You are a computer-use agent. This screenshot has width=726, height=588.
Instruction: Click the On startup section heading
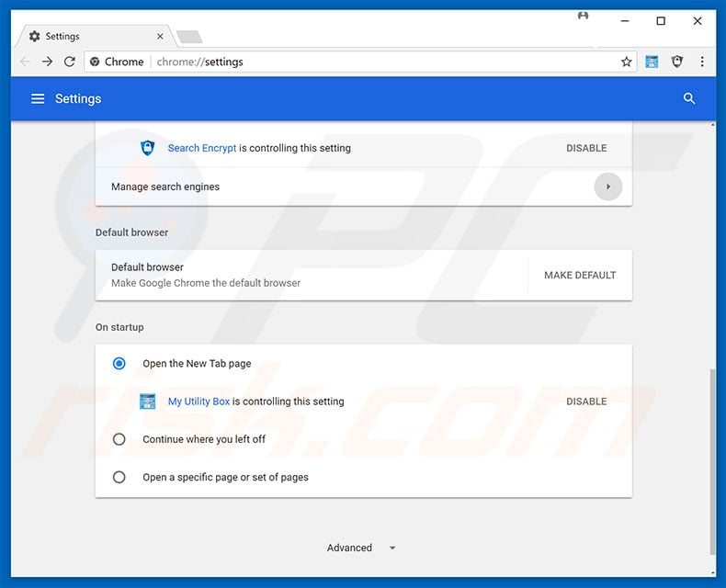tap(119, 327)
